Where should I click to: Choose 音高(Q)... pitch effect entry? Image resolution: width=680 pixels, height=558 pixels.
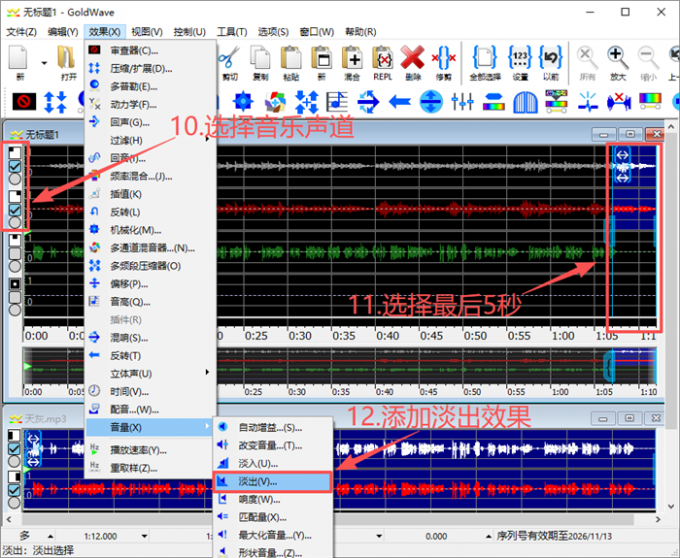coord(150,302)
